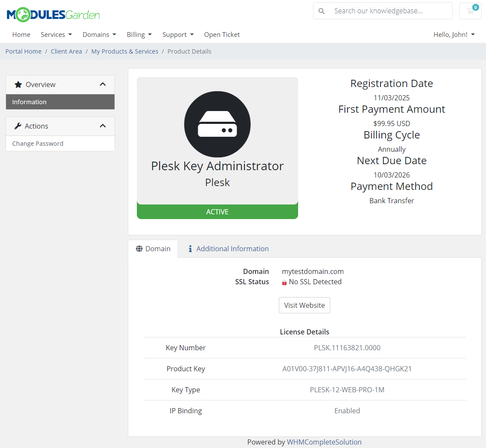
Task: Click the Plesk server product icon
Action: (x=217, y=123)
